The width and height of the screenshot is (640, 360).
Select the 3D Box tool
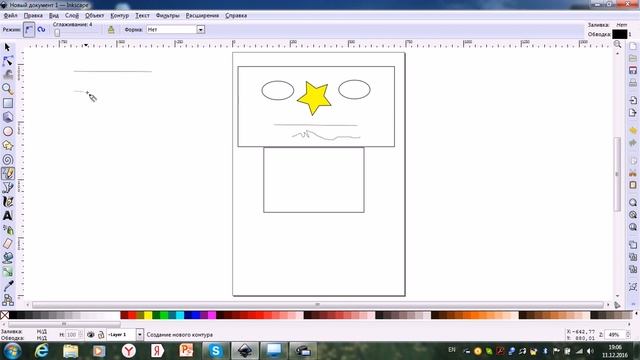(x=7, y=117)
